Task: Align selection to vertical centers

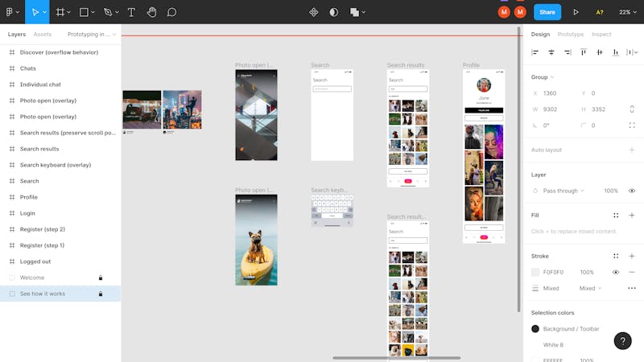Action: [600, 52]
